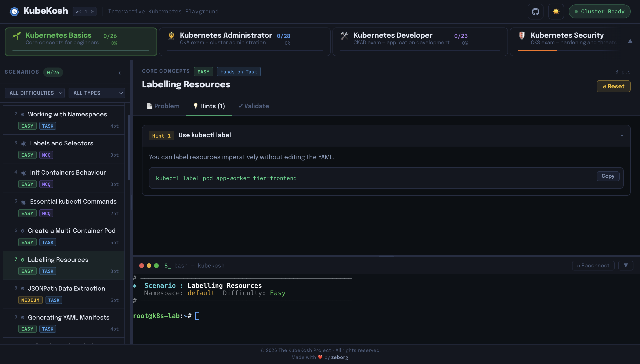The width and height of the screenshot is (640, 364).
Task: Switch to the Hints (1) tab
Action: [209, 106]
